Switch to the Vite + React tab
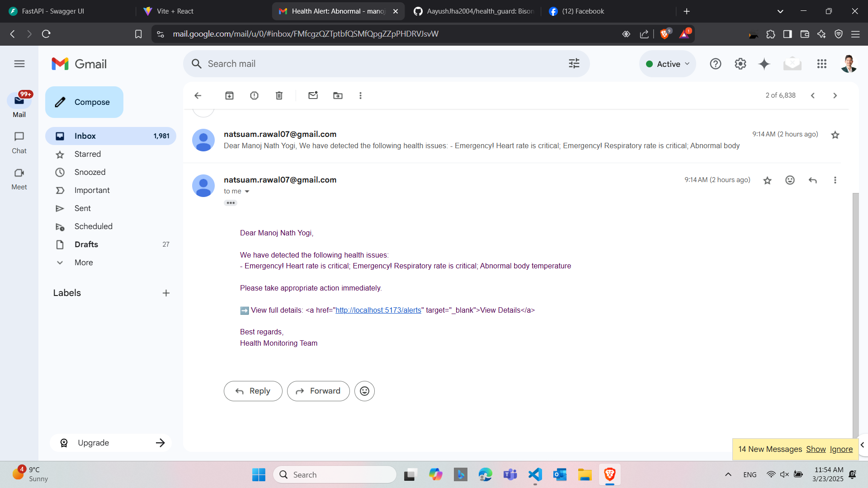The image size is (868, 488). pyautogui.click(x=175, y=11)
